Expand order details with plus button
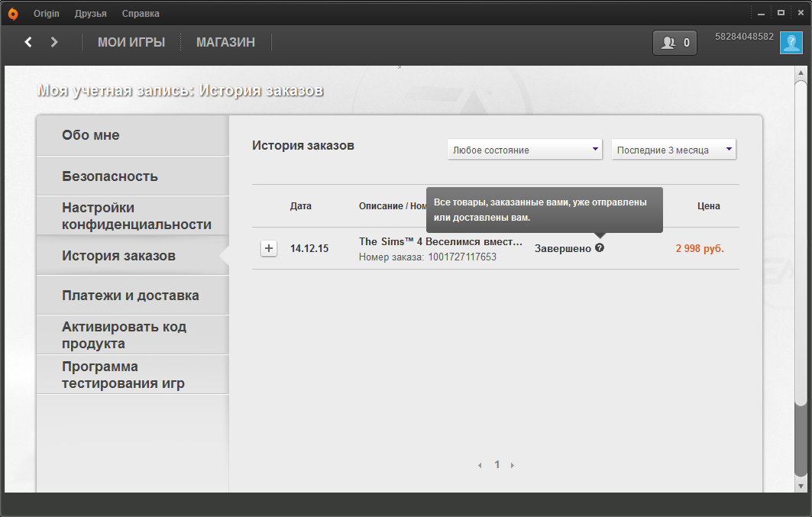This screenshot has width=812, height=517. 269,248
